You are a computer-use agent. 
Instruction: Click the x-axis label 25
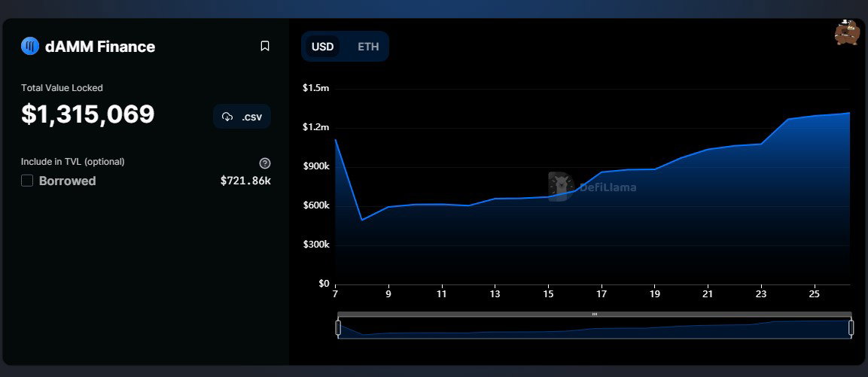815,294
